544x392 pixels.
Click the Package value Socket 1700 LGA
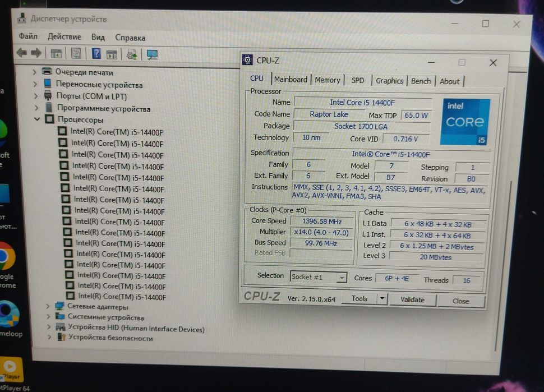[x=361, y=126]
